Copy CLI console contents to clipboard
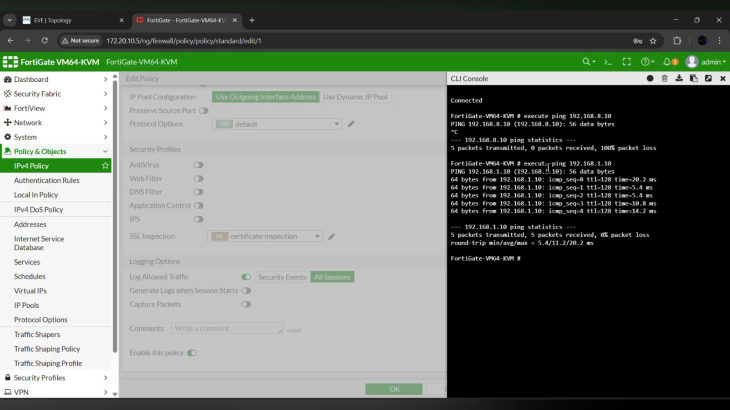Image resolution: width=730 pixels, height=410 pixels. click(694, 79)
